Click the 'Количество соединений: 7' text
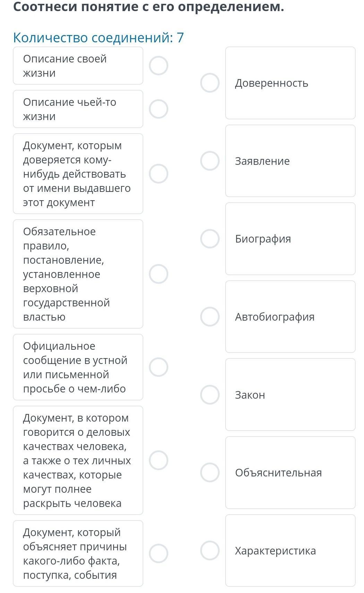This screenshot has width=364, height=593. coord(99,37)
